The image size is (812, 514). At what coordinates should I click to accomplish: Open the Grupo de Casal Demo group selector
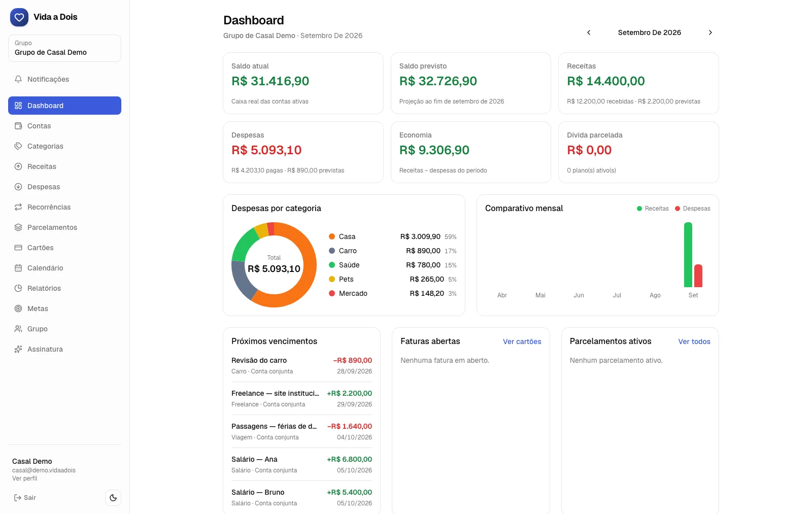[x=64, y=48]
